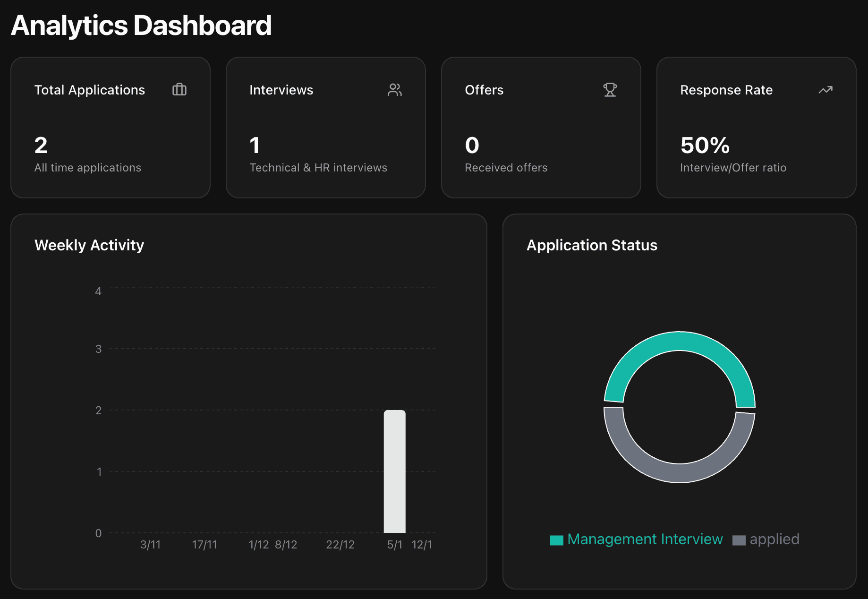Select the Interviews card
This screenshot has width=868, height=599.
325,128
